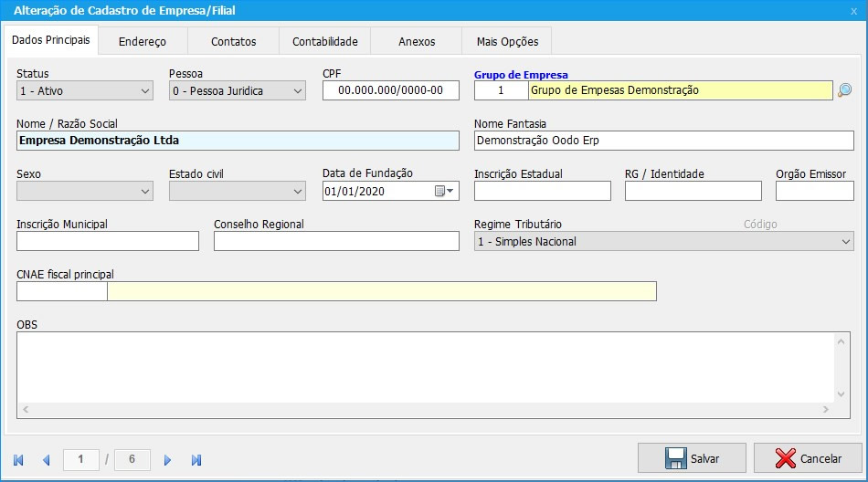Open the Regime Tributário dropdown
This screenshot has height=482, width=868.
[663, 241]
